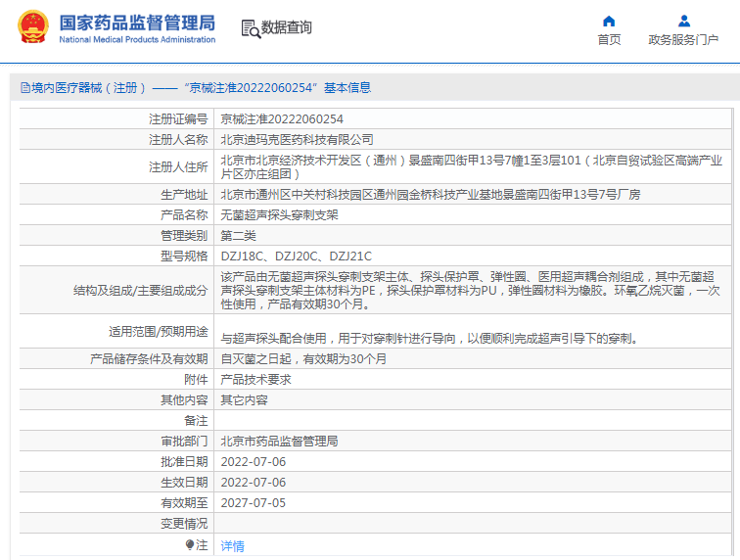Click the 备注 label

(196, 421)
